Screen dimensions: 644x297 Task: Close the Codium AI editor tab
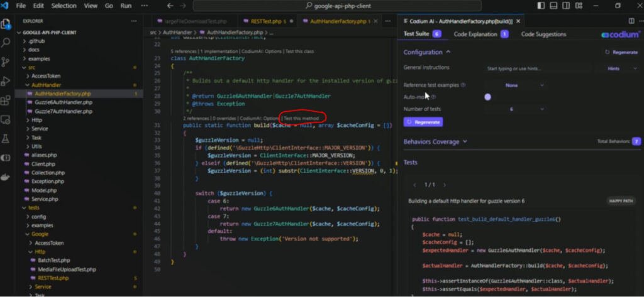518,21
